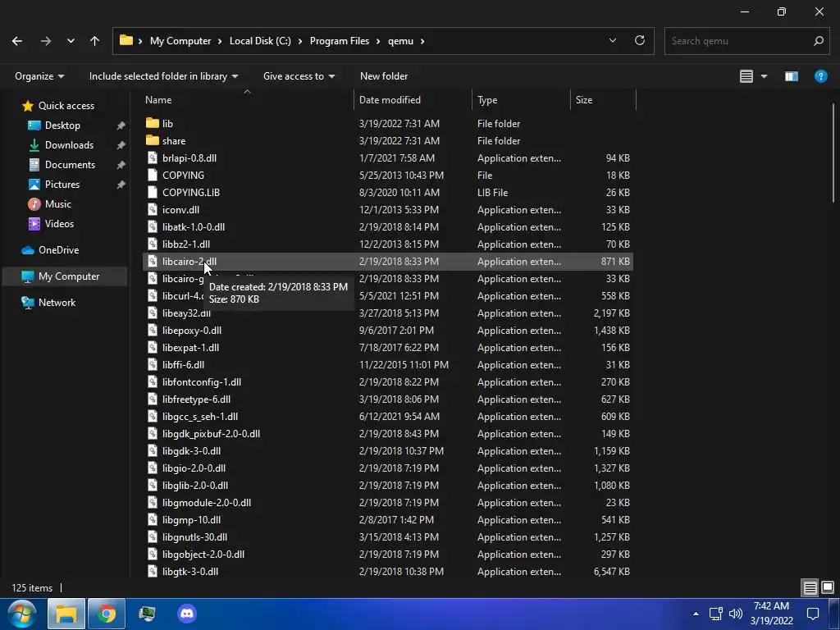The width and height of the screenshot is (840, 630).
Task: Sort by the Name column header
Action: (158, 99)
